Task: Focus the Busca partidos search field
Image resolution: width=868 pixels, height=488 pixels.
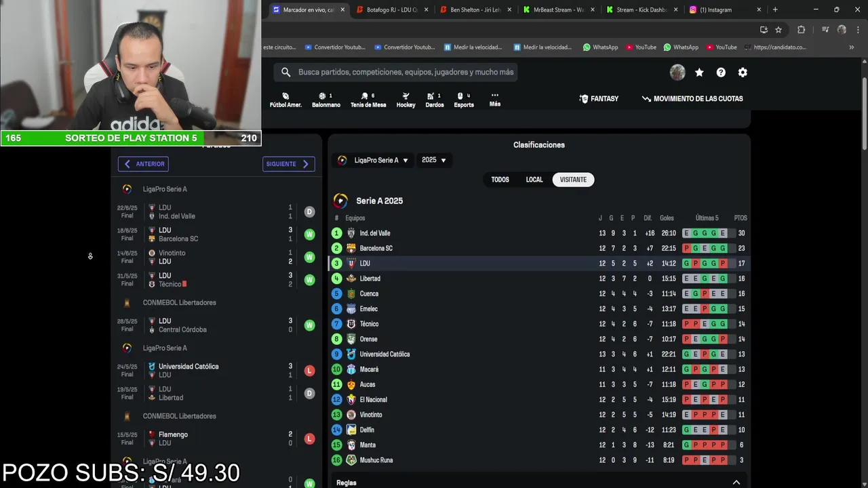Action: (406, 72)
